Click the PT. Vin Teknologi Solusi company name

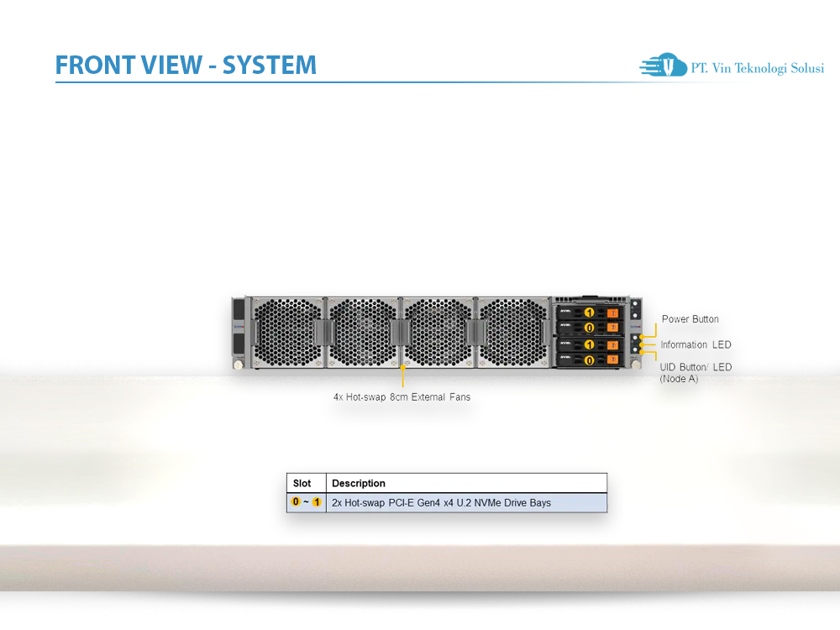(x=758, y=68)
